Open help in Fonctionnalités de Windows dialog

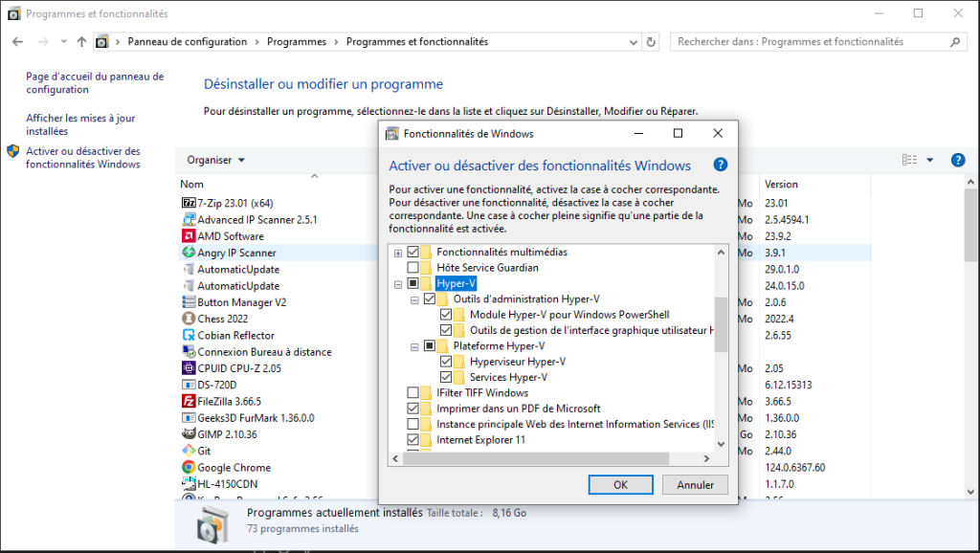(720, 165)
